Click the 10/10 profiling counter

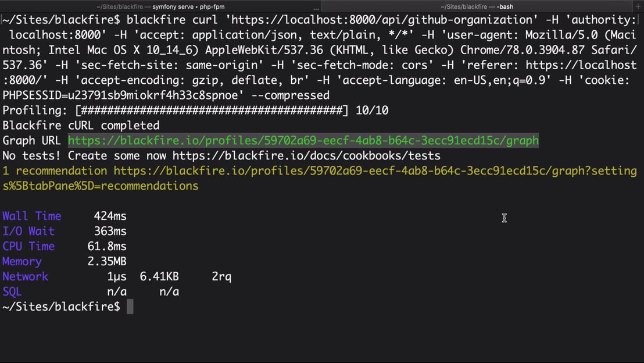tap(372, 110)
